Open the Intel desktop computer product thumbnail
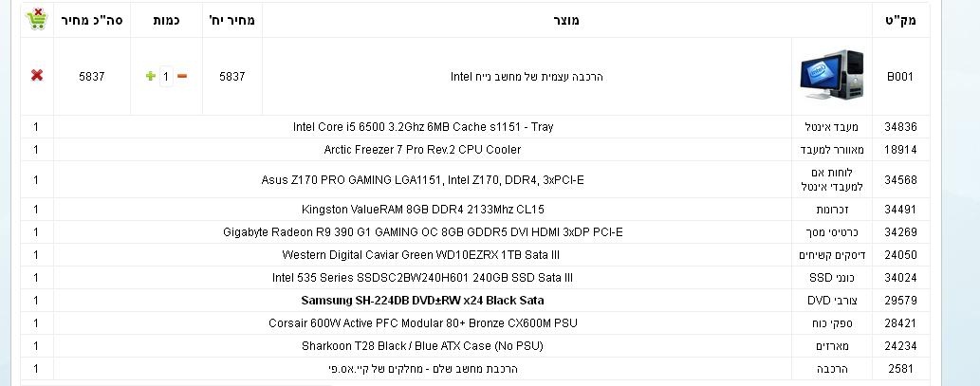980x386 pixels. click(x=832, y=76)
